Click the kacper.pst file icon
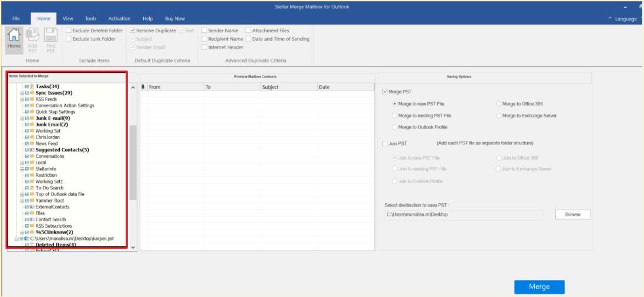 [26, 238]
